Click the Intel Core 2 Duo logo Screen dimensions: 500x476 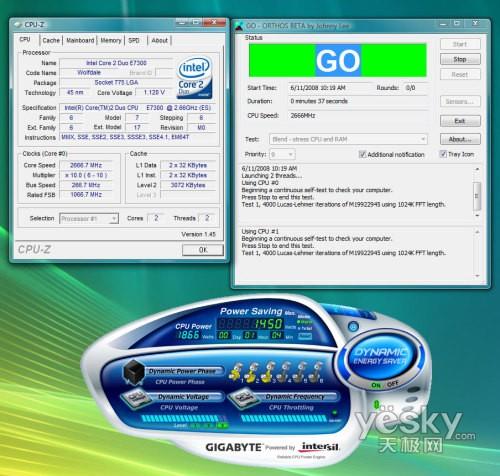point(194,78)
